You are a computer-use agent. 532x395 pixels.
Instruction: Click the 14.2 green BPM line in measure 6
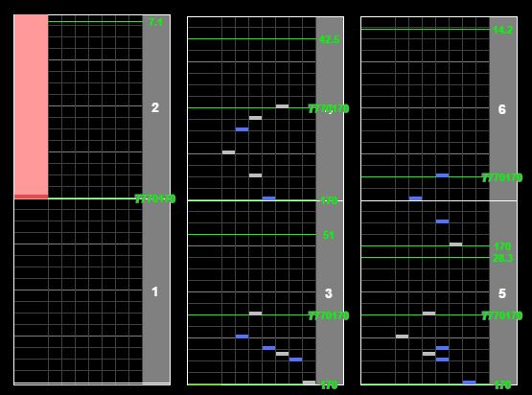426,30
